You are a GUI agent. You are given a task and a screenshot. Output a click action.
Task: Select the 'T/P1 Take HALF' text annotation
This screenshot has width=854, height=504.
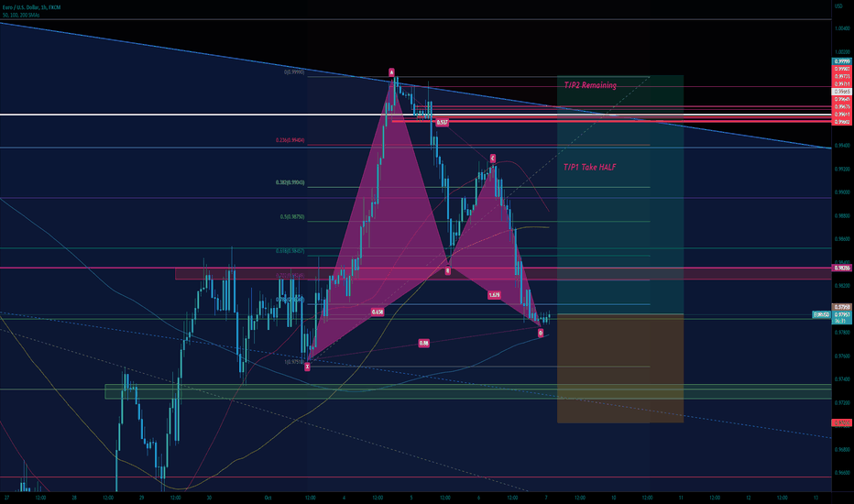tap(589, 168)
